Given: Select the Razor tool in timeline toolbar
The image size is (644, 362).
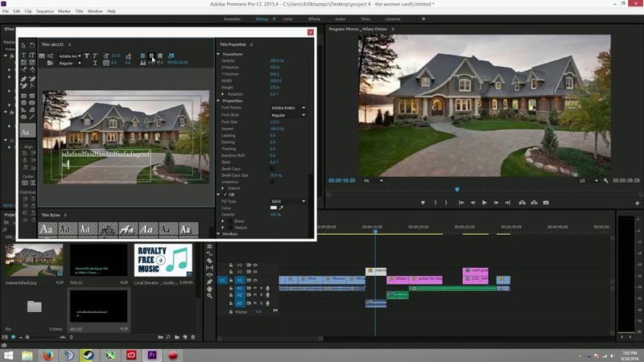Looking at the screenshot, I should (209, 261).
